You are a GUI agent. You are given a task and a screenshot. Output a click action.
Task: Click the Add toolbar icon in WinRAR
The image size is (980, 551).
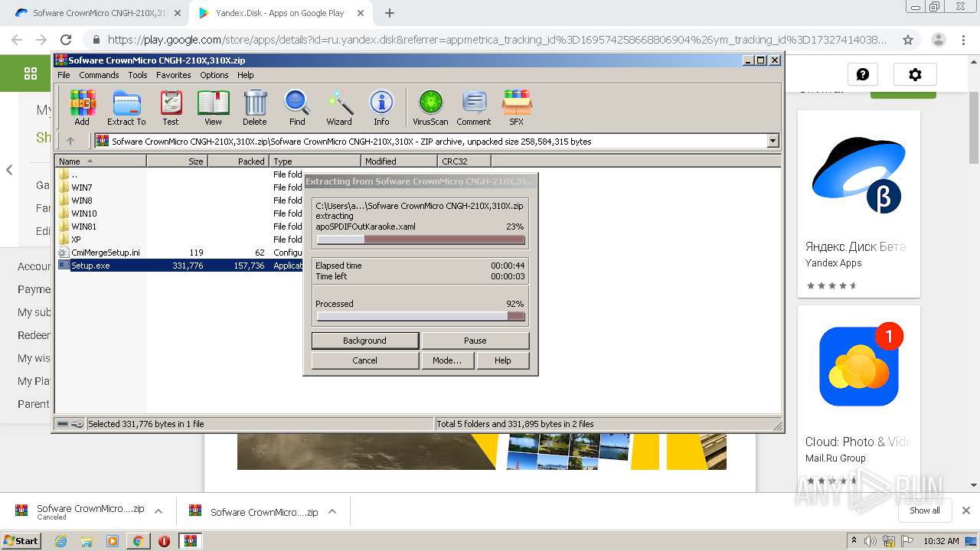point(82,107)
